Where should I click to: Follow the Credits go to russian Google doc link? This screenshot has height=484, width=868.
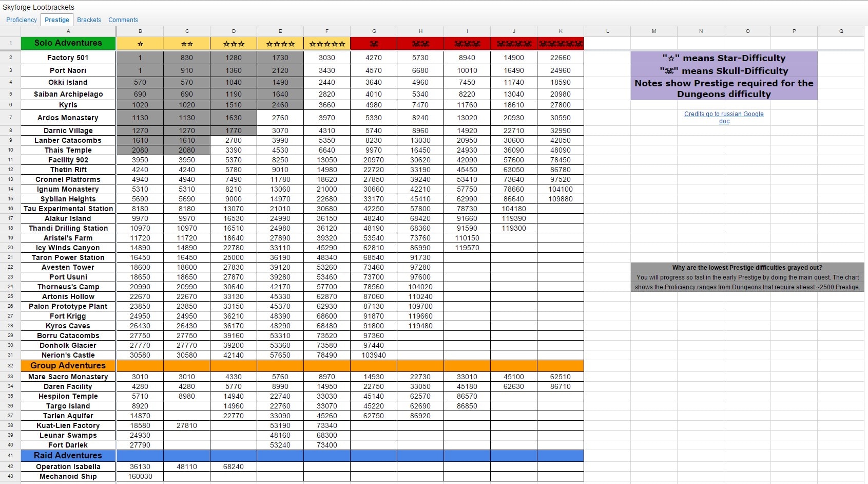click(x=724, y=118)
